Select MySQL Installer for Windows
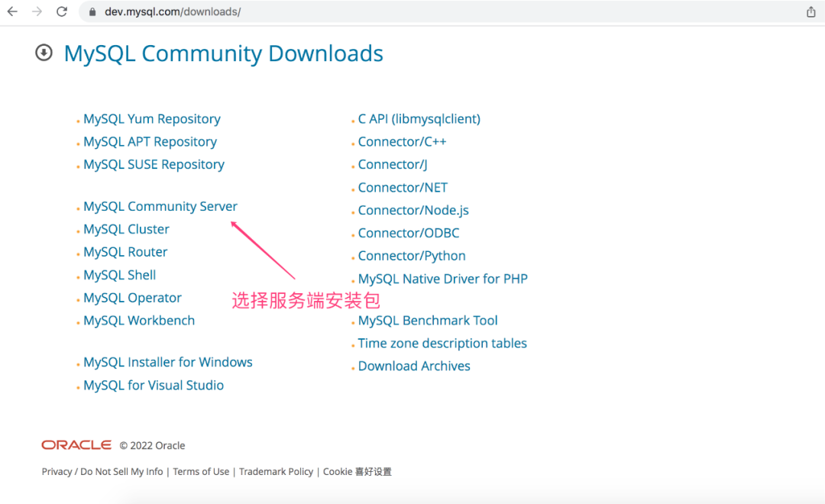This screenshot has width=825, height=504. (x=168, y=363)
